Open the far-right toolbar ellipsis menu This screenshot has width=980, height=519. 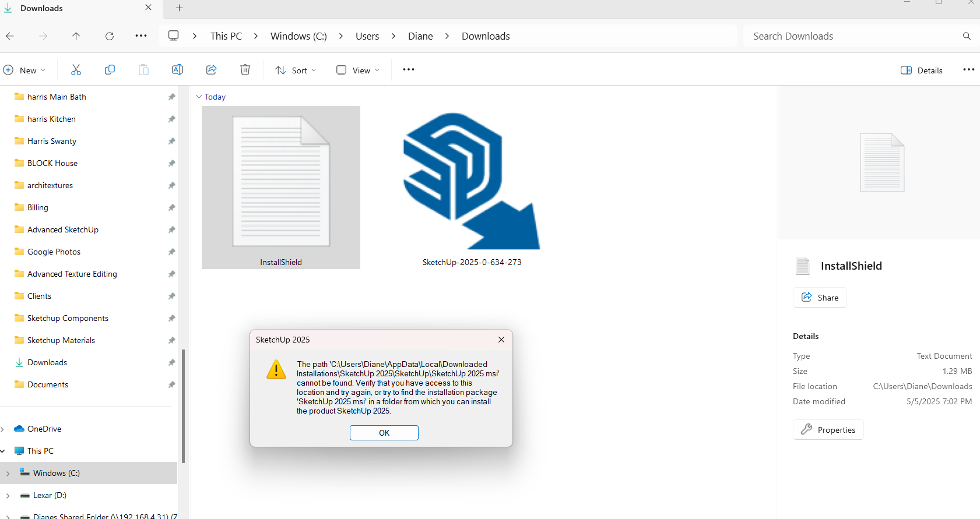tap(968, 69)
